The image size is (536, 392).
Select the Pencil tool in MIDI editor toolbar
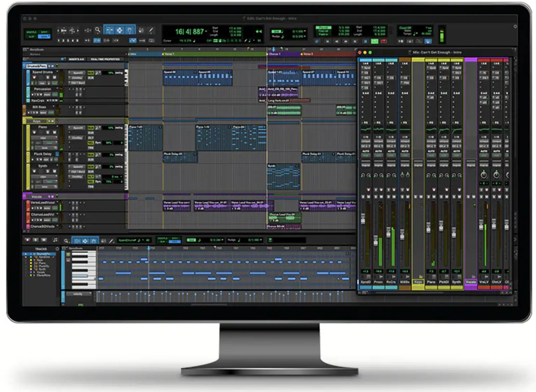(x=111, y=241)
